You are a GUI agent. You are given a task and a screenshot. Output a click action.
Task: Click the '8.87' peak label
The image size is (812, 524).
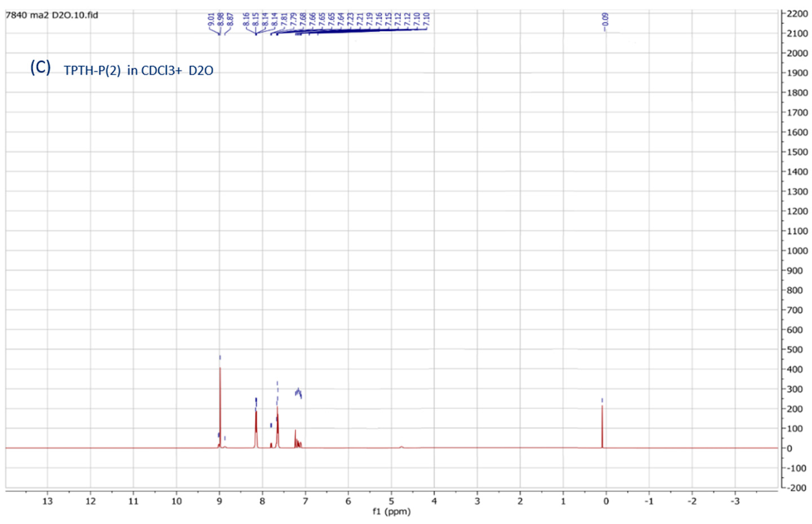[x=230, y=19]
